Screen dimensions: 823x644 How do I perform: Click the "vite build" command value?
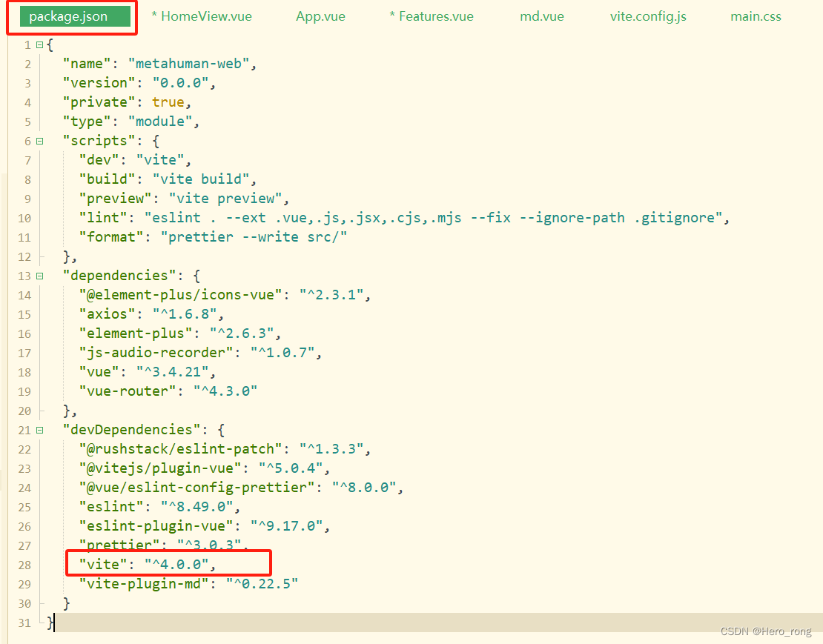coord(200,179)
